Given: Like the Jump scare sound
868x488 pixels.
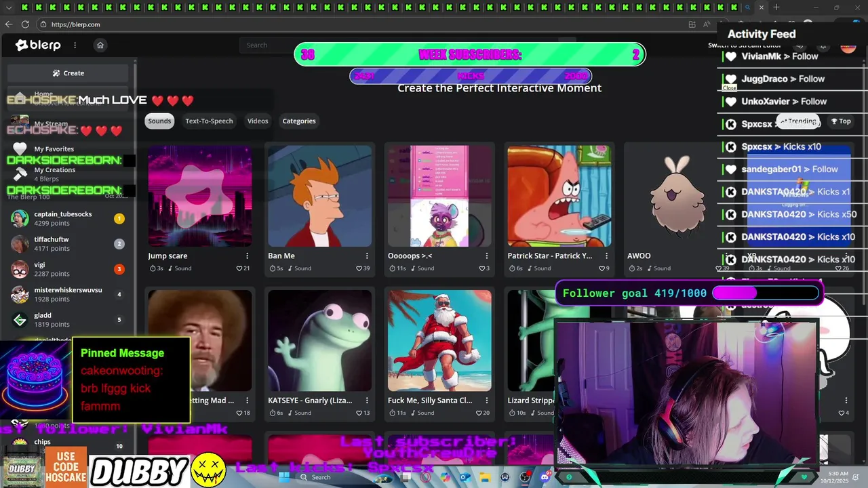Looking at the screenshot, I should pos(239,268).
